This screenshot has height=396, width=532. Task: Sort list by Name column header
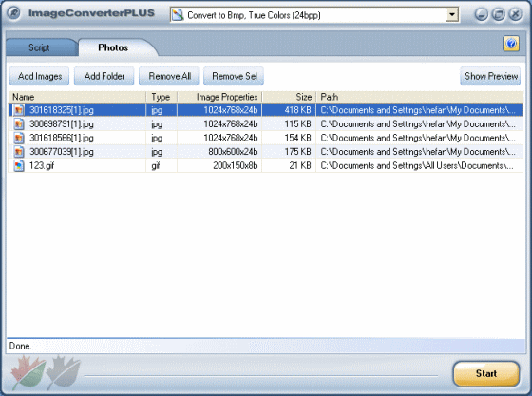pos(77,97)
